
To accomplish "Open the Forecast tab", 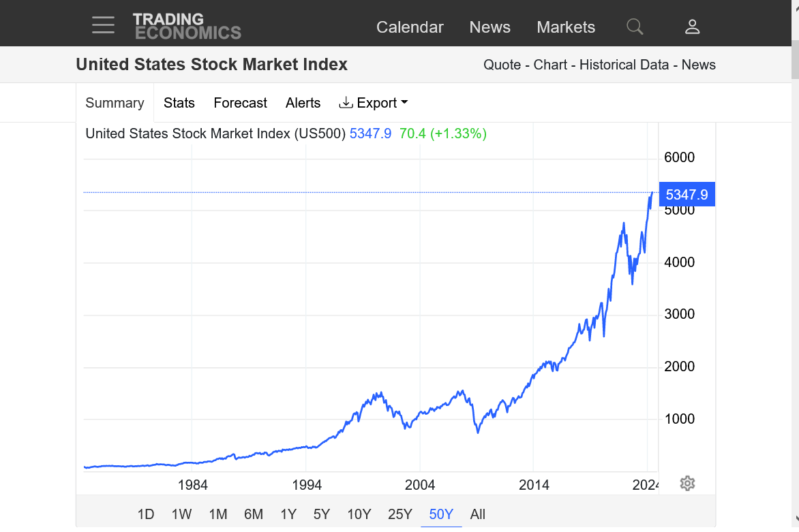I will coord(240,103).
